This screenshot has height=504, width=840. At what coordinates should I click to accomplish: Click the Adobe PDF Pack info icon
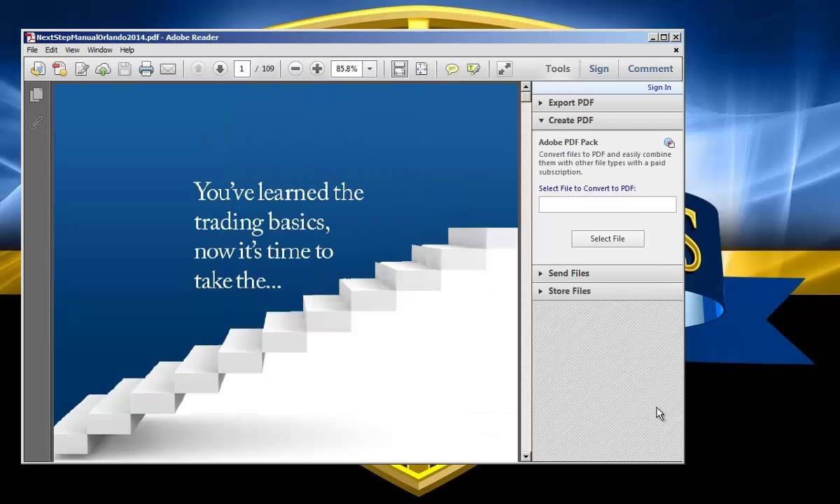click(669, 143)
